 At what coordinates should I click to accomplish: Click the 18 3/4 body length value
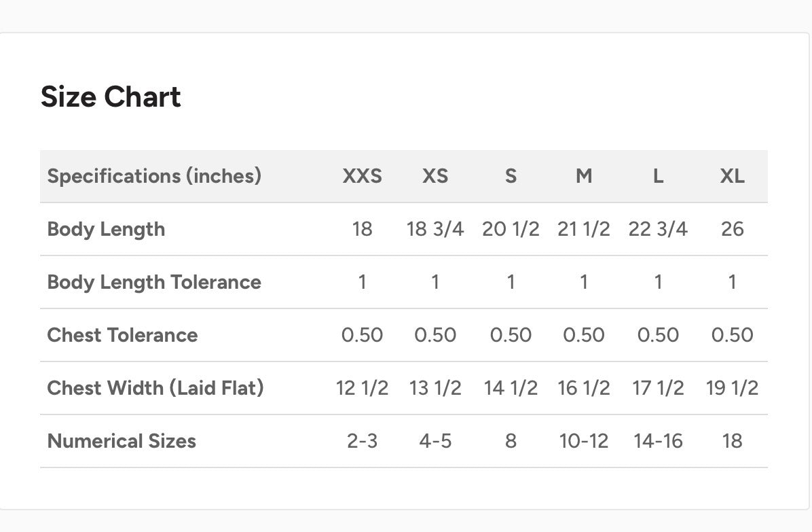tap(435, 229)
